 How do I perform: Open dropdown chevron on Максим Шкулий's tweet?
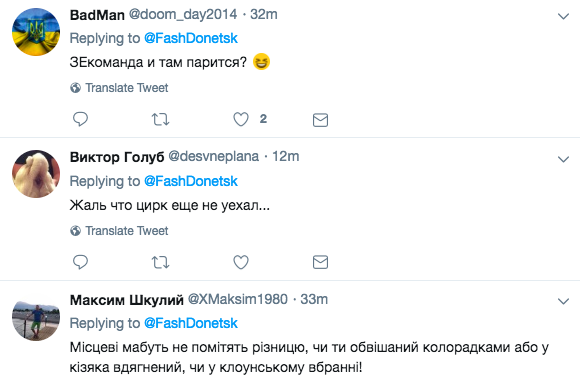point(563,301)
